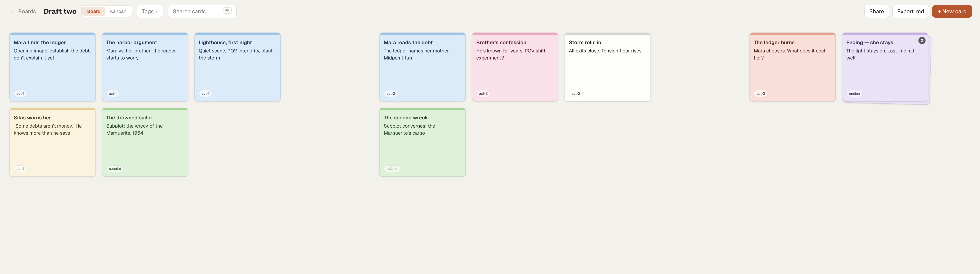
Task: Switch to Kanban view
Action: (118, 11)
